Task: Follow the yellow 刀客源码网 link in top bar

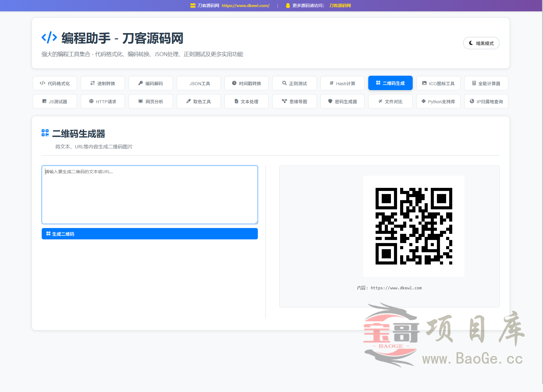Action: (x=340, y=6)
